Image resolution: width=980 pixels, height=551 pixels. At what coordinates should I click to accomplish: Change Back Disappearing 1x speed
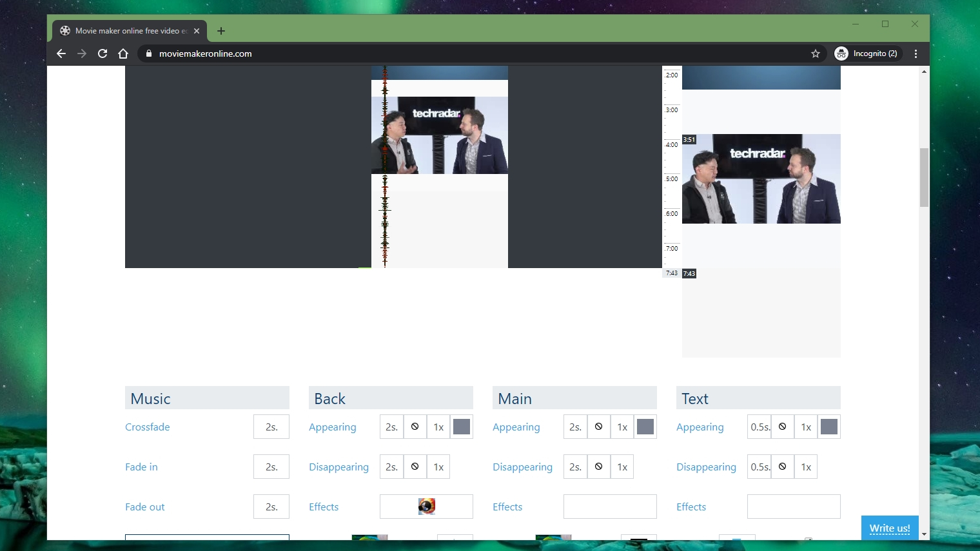tap(438, 467)
